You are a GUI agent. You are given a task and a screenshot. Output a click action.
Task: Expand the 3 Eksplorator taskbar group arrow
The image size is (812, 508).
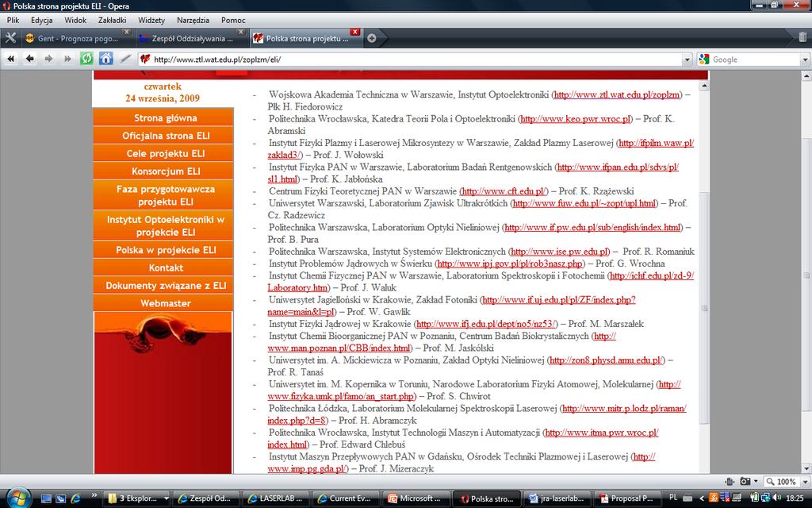pos(166,498)
